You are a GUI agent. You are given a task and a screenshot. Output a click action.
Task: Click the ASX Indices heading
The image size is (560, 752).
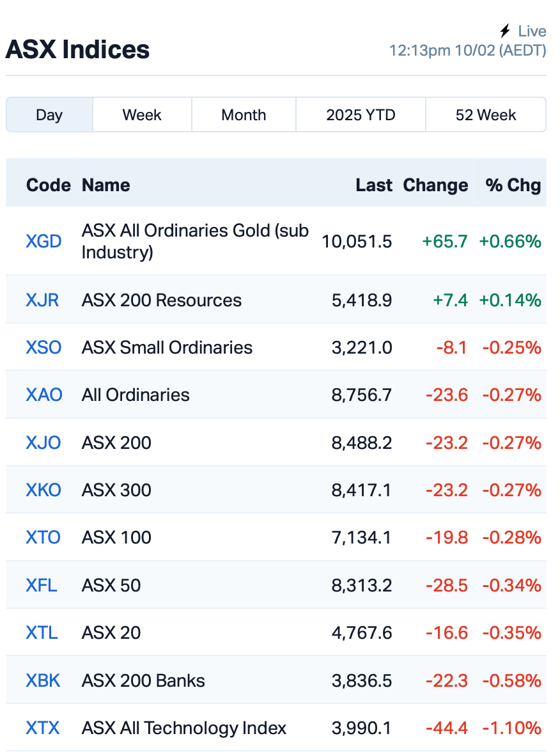pos(78,49)
